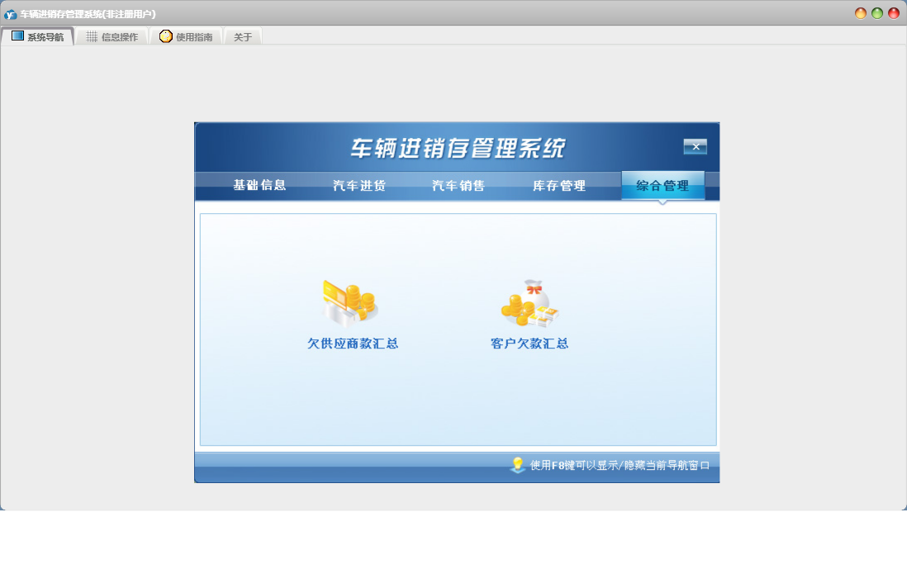
Task: Open 客户欠款汇总 money bag icon
Action: 529,302
